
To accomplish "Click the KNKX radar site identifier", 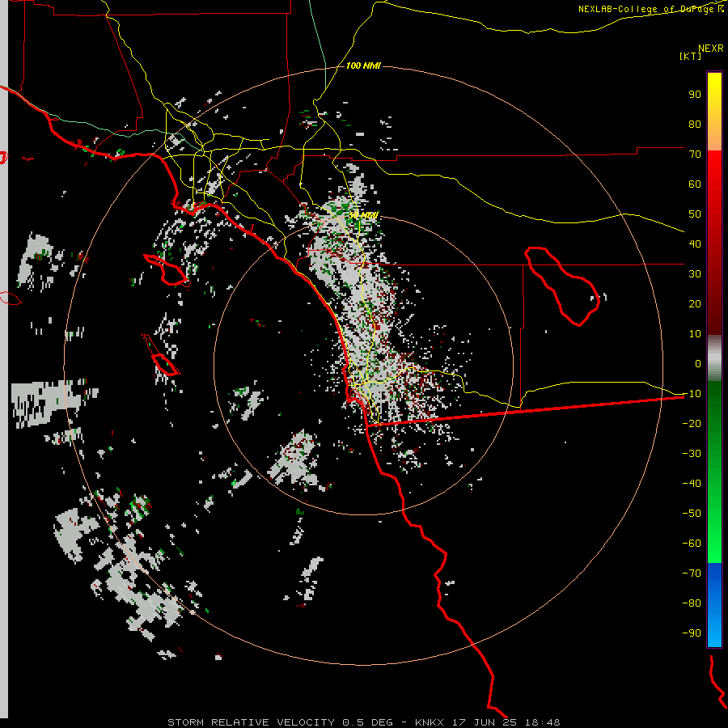I will pyautogui.click(x=429, y=722).
